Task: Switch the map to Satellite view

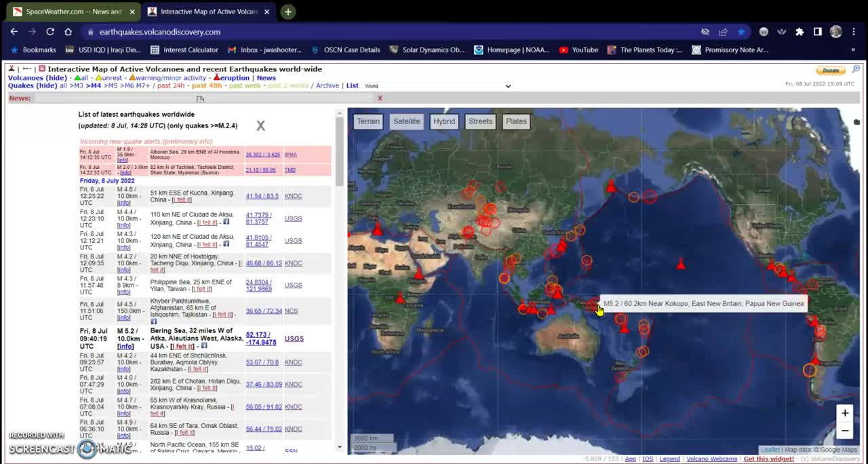Action: tap(407, 121)
